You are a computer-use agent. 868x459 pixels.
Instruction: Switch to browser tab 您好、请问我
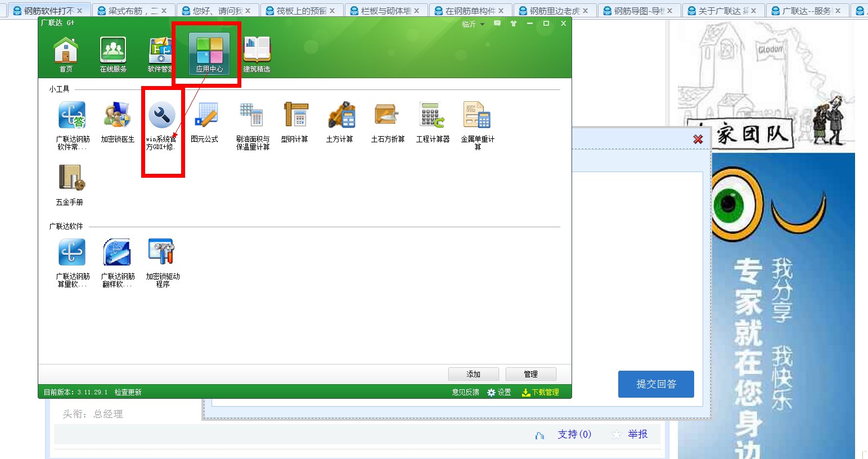[217, 11]
